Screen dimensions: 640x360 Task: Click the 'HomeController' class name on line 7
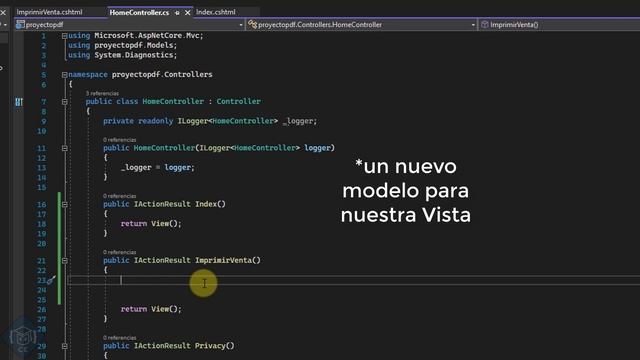pyautogui.click(x=173, y=101)
